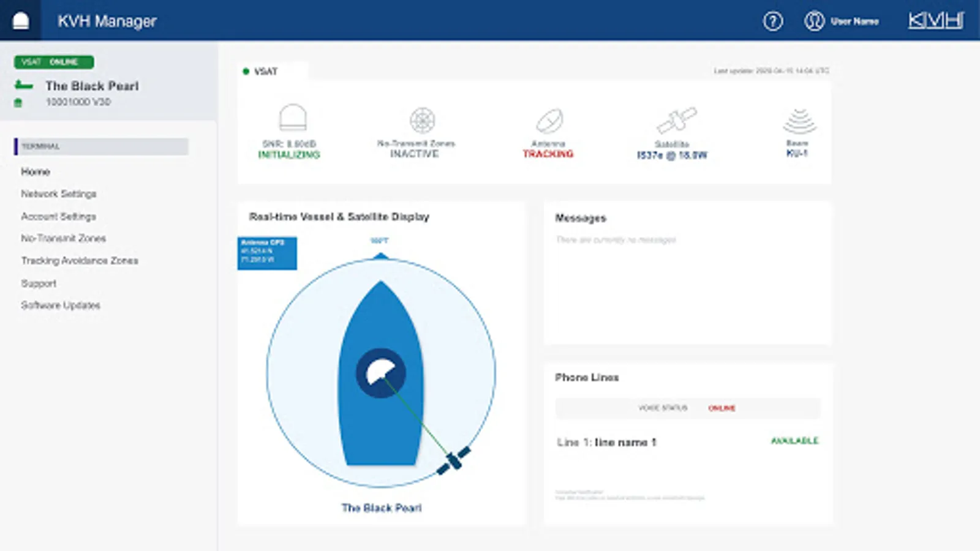Click the green status dot beside VSAT
Image resolution: width=980 pixels, height=551 pixels.
(246, 72)
